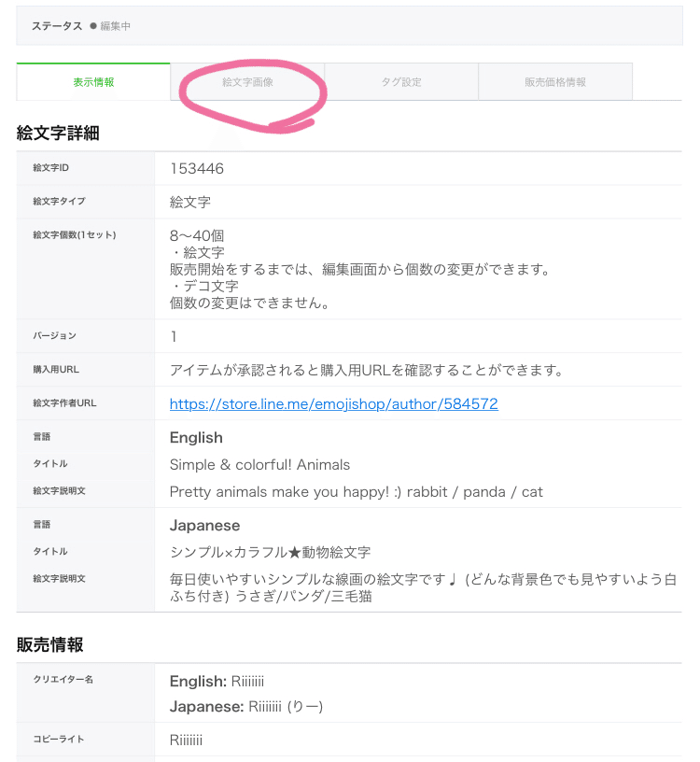Click the Japanese description 毎日使いやすいシンプルな線画
The height and width of the screenshot is (762, 700).
tap(423, 587)
